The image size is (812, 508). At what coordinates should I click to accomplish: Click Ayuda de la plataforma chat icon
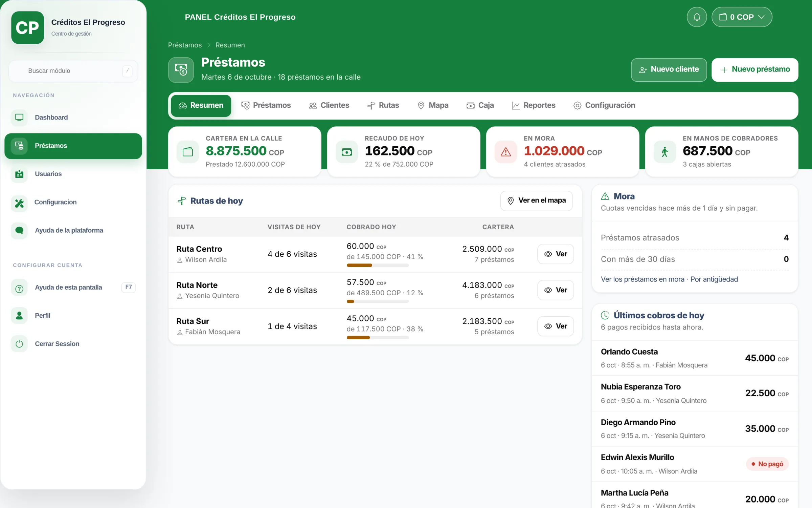(x=19, y=231)
